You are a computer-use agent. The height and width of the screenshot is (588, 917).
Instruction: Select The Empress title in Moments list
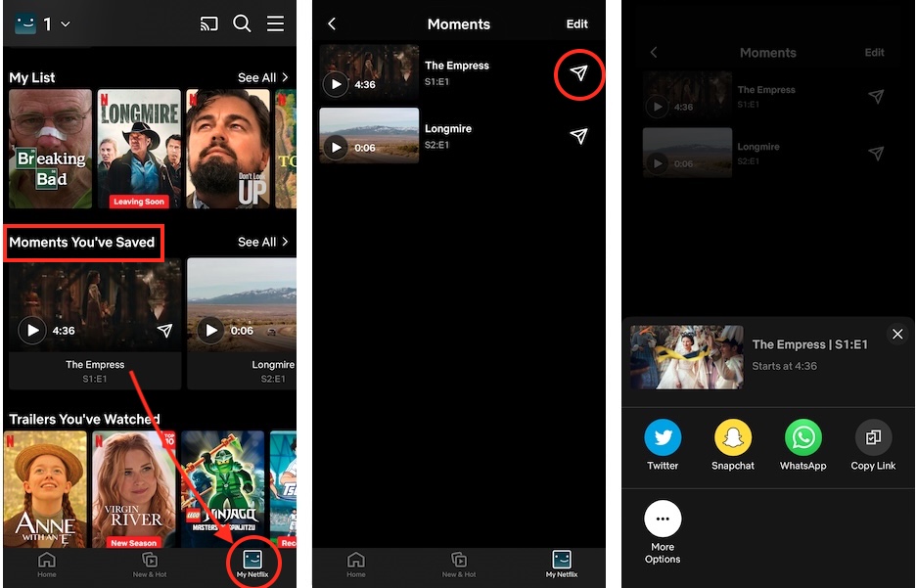point(457,66)
